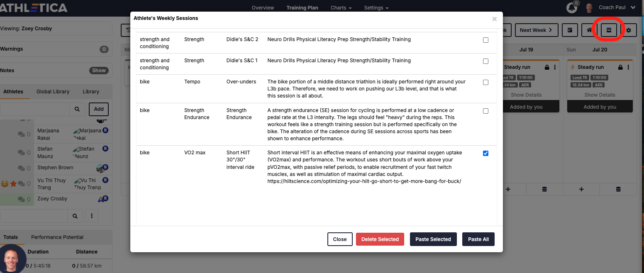
Task: Click the search icon next to Add
Action: click(77, 109)
